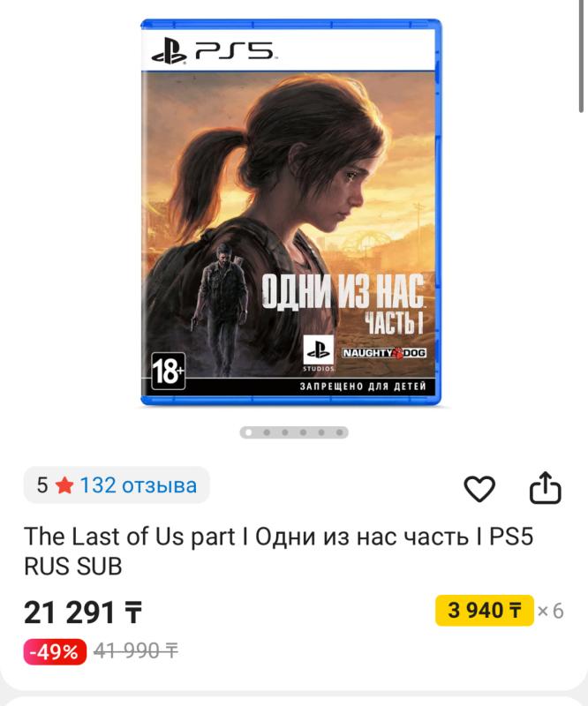588x706 pixels.
Task: Select the second image carousel dot
Action: click(267, 432)
